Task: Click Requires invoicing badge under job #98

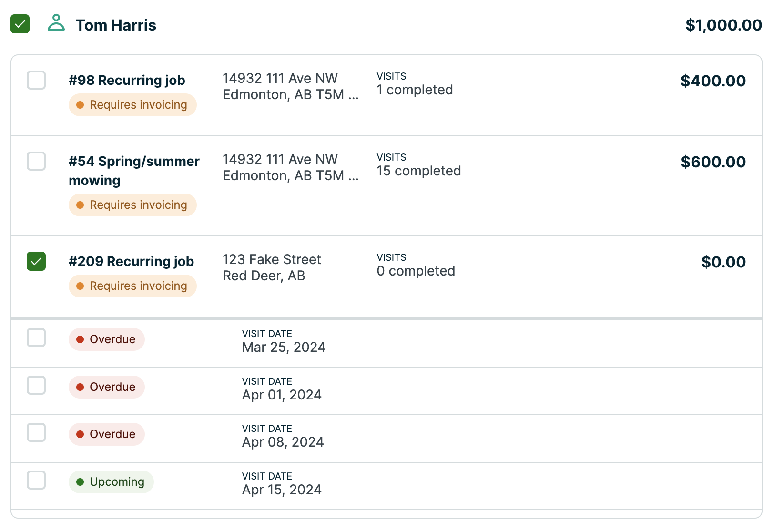Action: click(132, 105)
